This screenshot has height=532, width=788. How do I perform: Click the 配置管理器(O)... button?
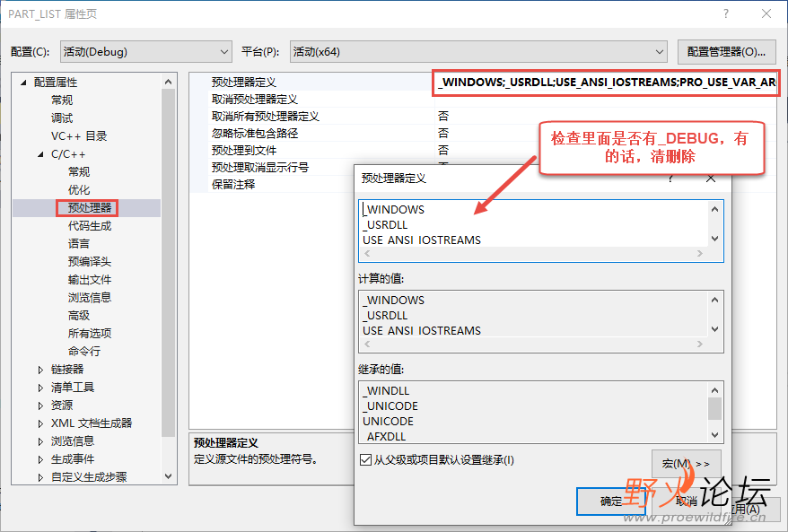726,52
